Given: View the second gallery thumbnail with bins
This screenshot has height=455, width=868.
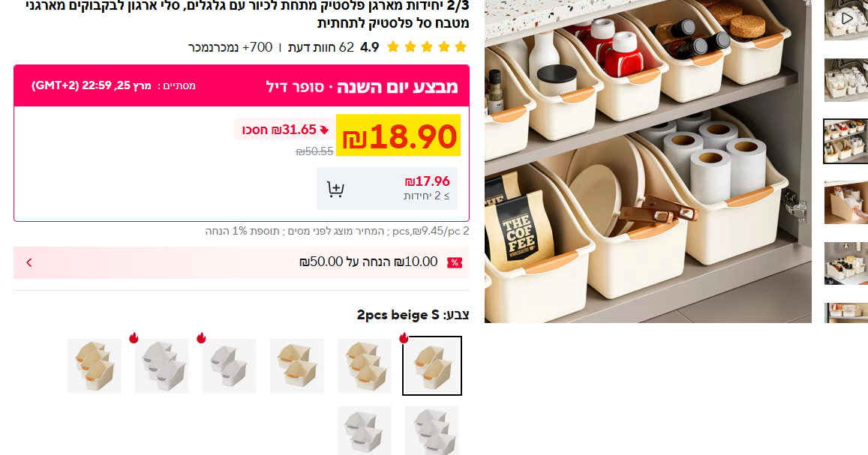Looking at the screenshot, I should coord(845,80).
